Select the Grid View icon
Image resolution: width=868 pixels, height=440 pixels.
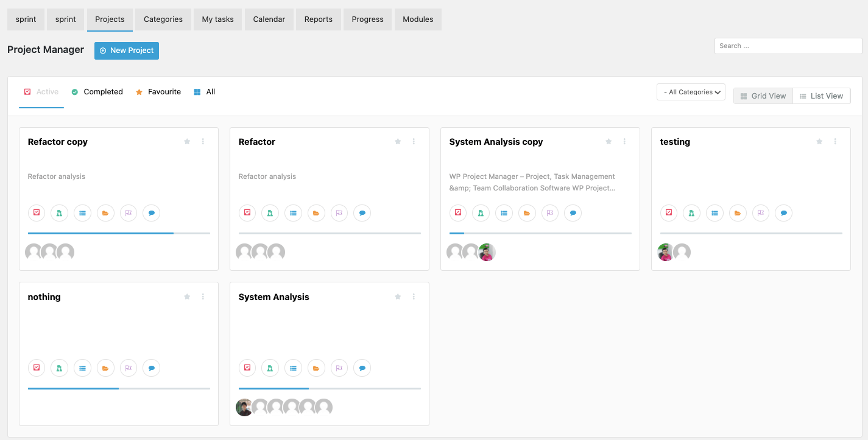763,96
